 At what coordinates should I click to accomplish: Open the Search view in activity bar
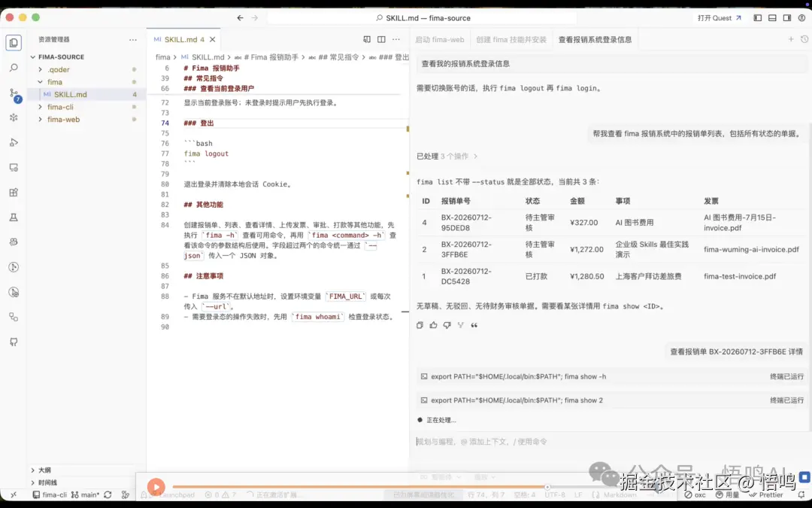pyautogui.click(x=14, y=68)
